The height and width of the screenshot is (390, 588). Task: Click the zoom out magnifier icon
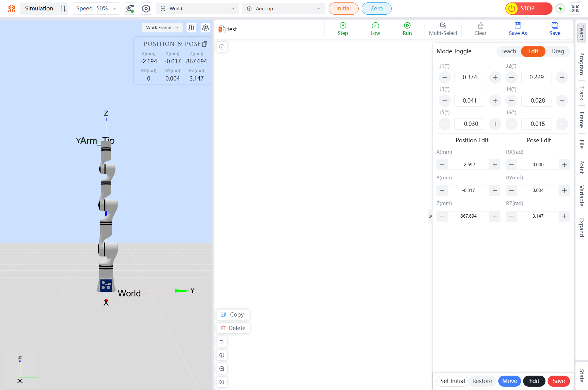click(x=222, y=369)
